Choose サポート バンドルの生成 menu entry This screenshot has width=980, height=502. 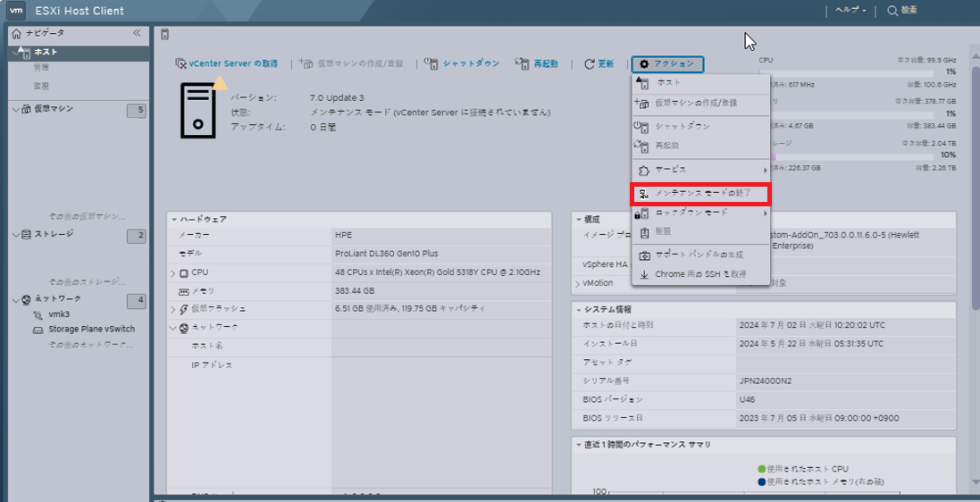pyautogui.click(x=700, y=255)
